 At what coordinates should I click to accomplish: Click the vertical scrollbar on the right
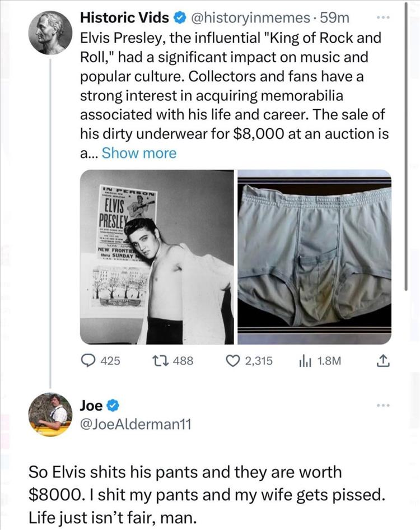(x=408, y=146)
